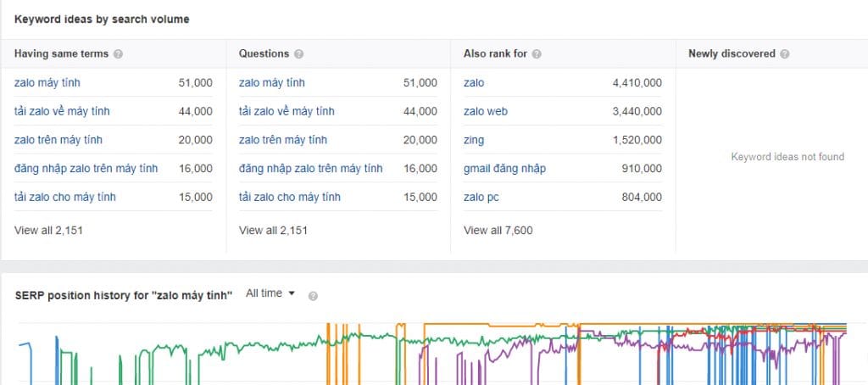Viewport: 868px width, 385px height.
Task: Click the 4,410,000 volume for zalo
Action: click(637, 83)
